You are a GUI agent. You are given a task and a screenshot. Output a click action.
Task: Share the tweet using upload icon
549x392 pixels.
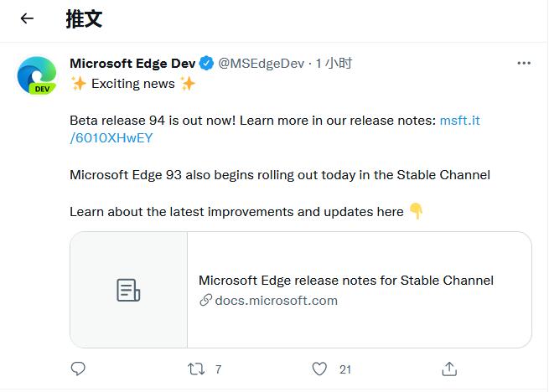click(x=449, y=369)
